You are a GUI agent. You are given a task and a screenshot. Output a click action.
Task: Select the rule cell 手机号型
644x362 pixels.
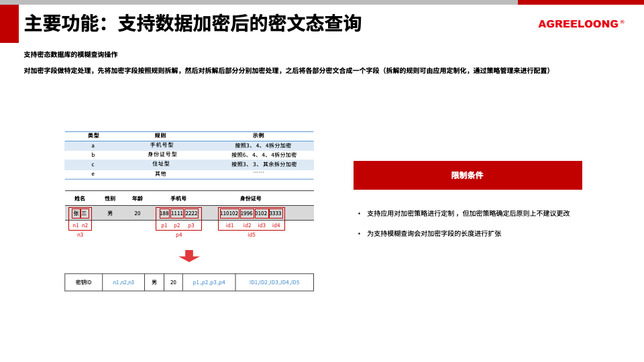162,145
